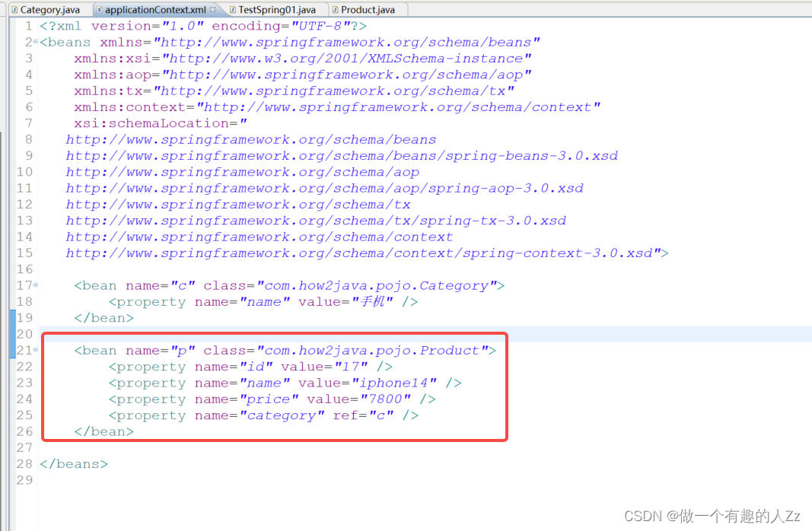This screenshot has width=812, height=531.
Task: Click the closing </beans> tag
Action: 74,464
